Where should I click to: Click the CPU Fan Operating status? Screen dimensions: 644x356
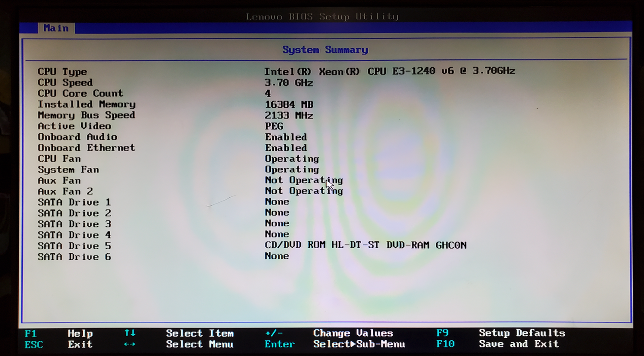pyautogui.click(x=292, y=159)
